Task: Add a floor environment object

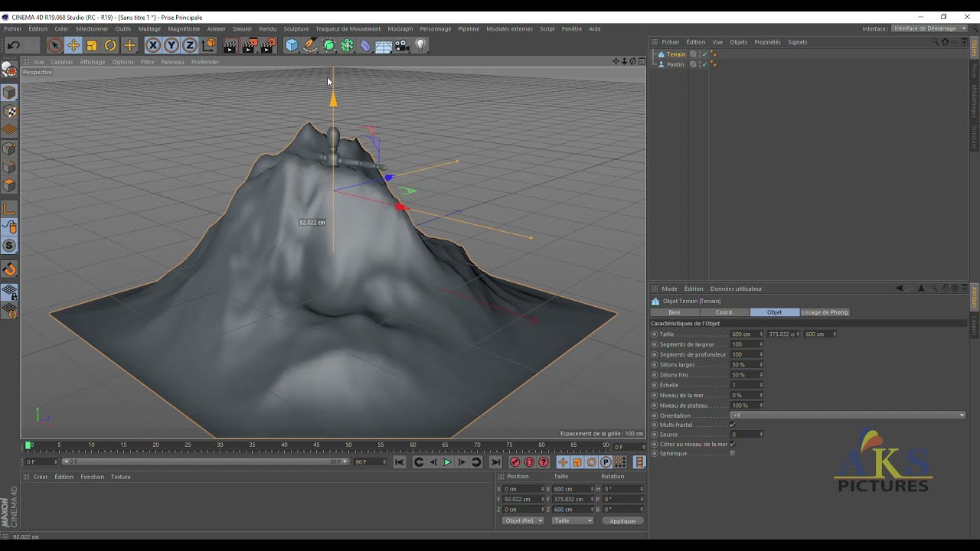Action: click(x=384, y=45)
